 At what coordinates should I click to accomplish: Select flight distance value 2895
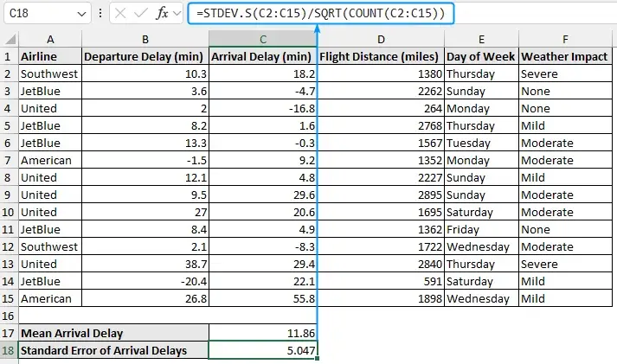(x=381, y=195)
